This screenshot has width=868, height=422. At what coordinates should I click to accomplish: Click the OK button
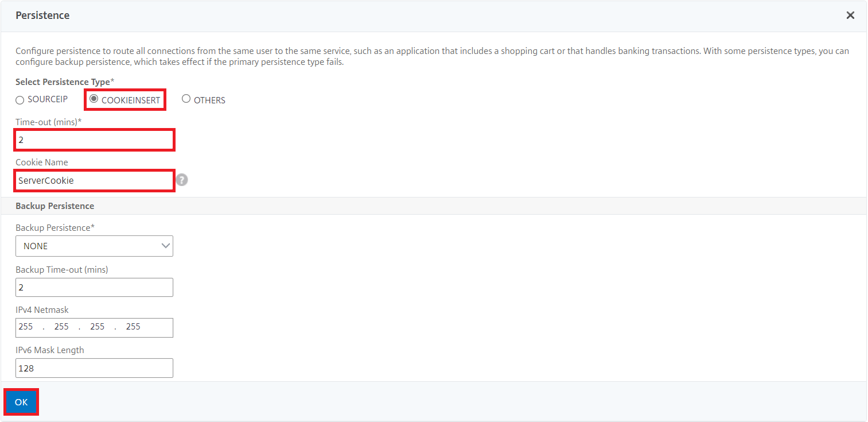[21, 402]
